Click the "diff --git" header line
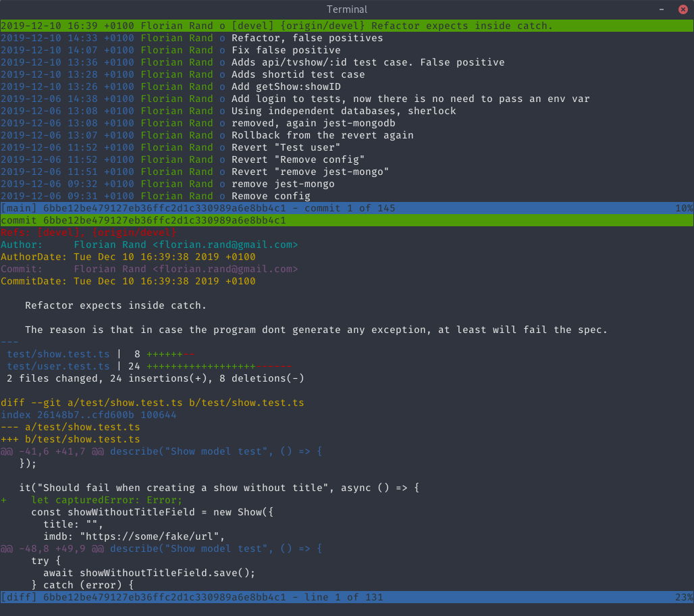The image size is (694, 616). (x=152, y=403)
